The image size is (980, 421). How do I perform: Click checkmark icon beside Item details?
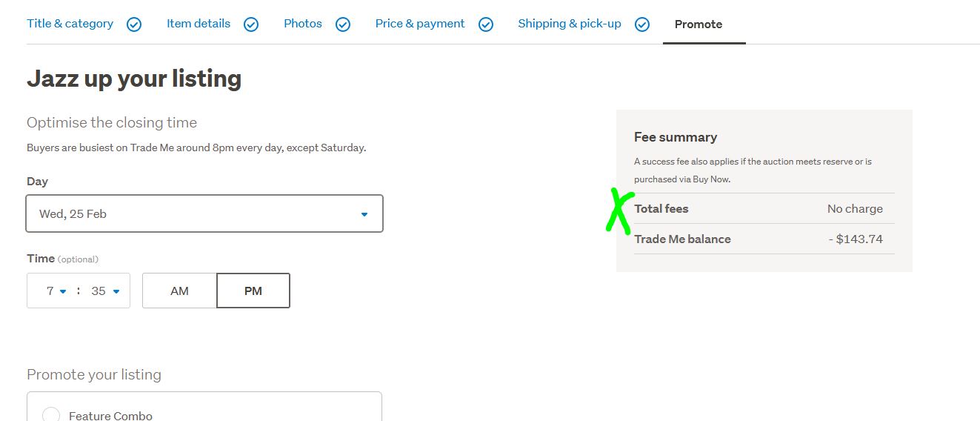[251, 24]
